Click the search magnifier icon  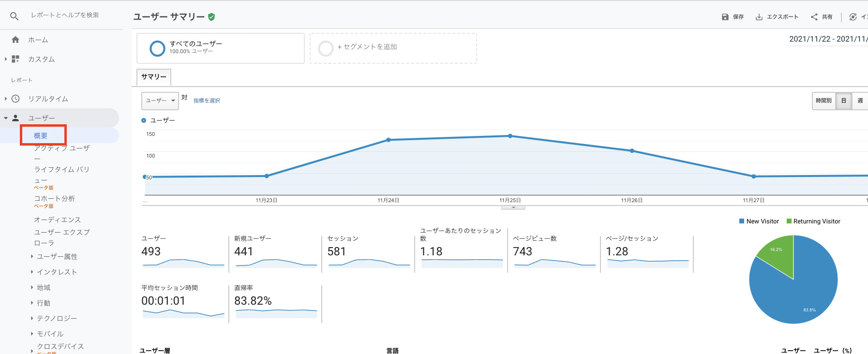coord(15,16)
